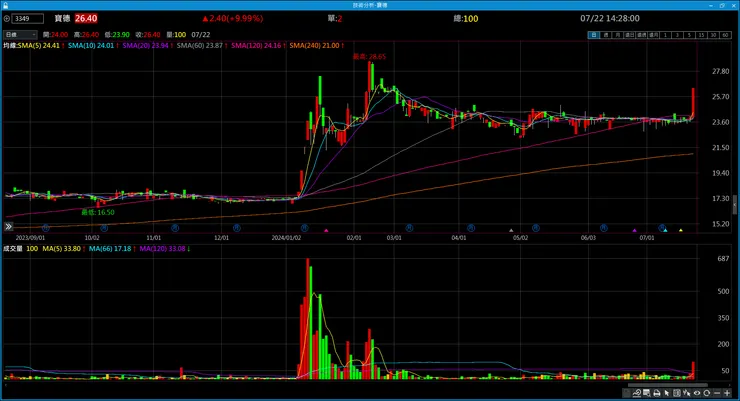This screenshot has height=401, width=740.
Task: Click the purple triangle marker before 07/01
Action: [634, 230]
